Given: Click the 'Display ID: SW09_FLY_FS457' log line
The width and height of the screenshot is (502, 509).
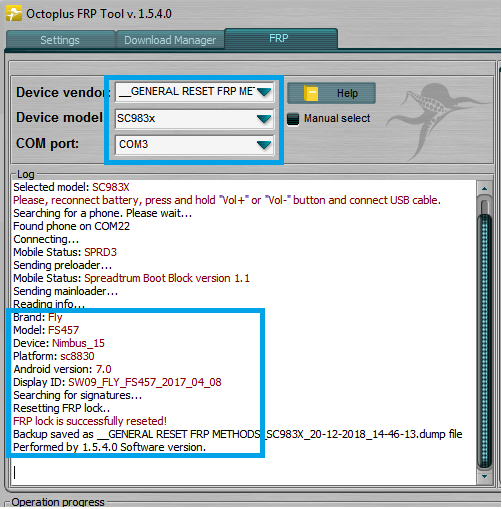Looking at the screenshot, I should (x=117, y=382).
